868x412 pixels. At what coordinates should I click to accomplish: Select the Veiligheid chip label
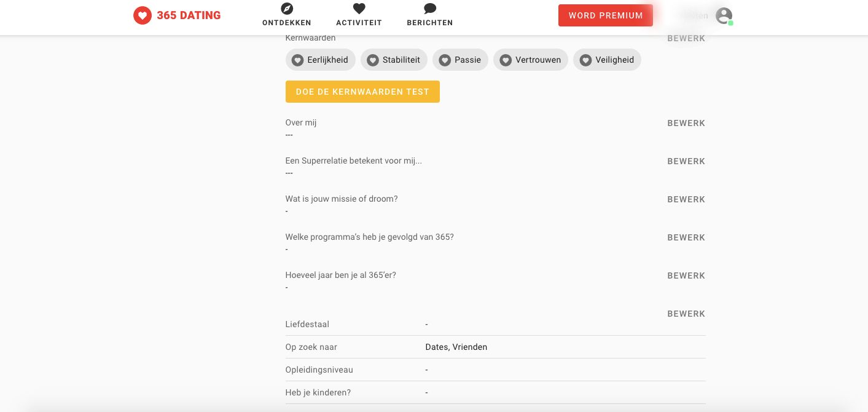(x=614, y=60)
